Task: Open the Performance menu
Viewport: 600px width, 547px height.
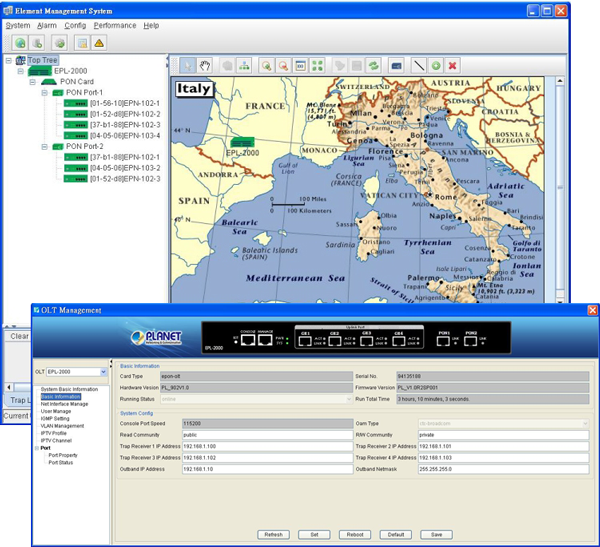Action: [115, 25]
